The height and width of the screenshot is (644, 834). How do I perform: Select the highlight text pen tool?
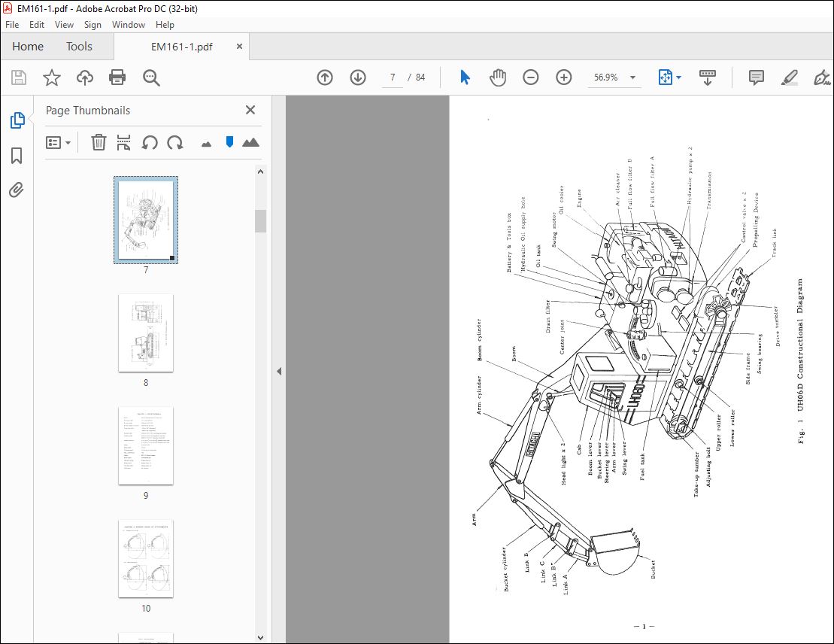[790, 77]
